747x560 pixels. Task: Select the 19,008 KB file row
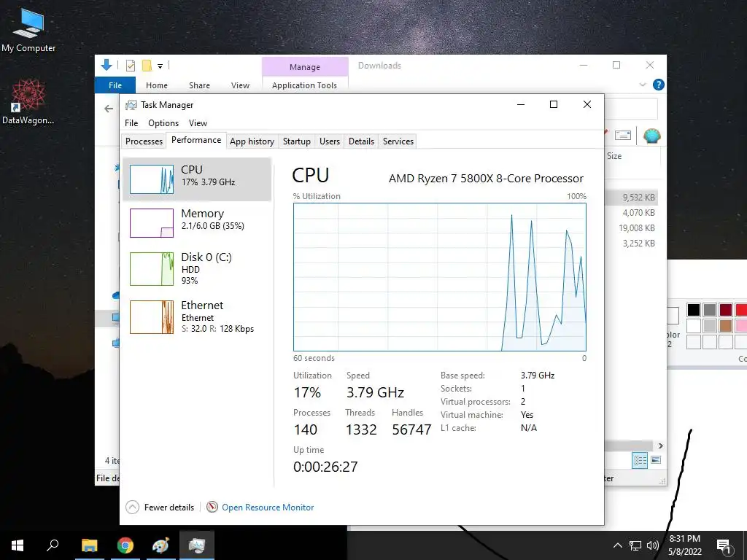coord(632,227)
